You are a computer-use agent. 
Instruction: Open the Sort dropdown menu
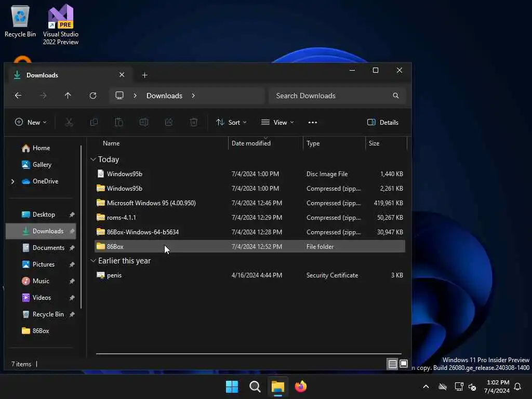click(231, 123)
